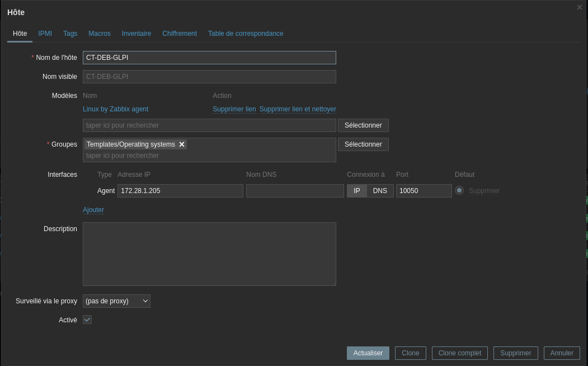Click Supprimer lien et nettoyer link
Screen dimensions: 588x366
click(x=298, y=109)
